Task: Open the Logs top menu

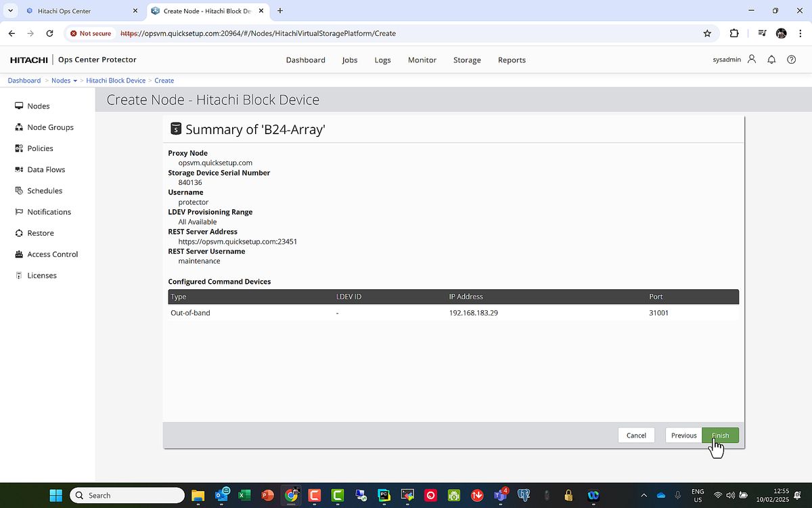Action: pos(382,60)
